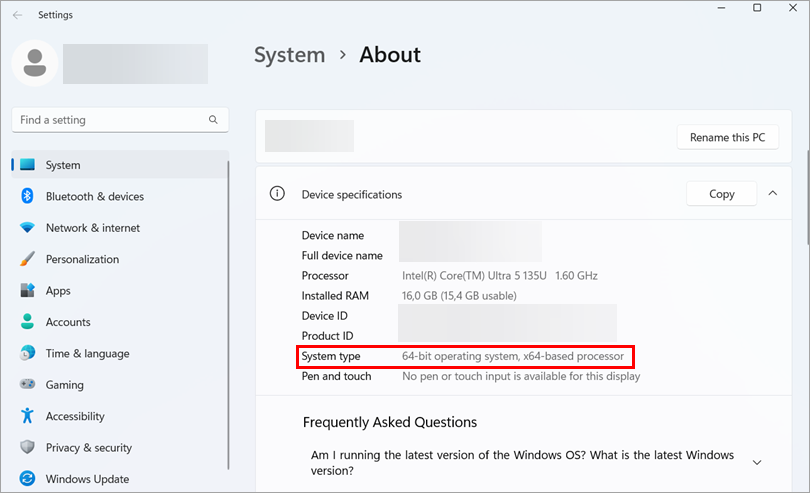
Task: Select the Personalization paintbrush icon
Action: [x=27, y=259]
